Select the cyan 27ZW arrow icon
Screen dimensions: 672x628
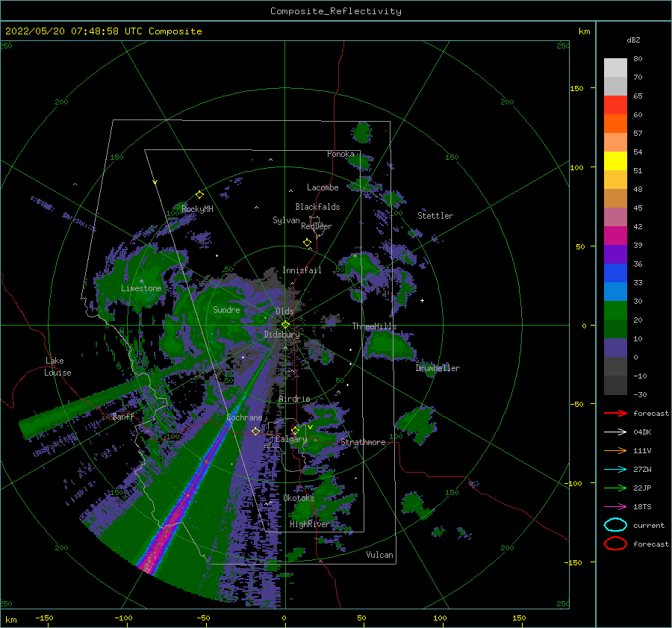[x=615, y=470]
